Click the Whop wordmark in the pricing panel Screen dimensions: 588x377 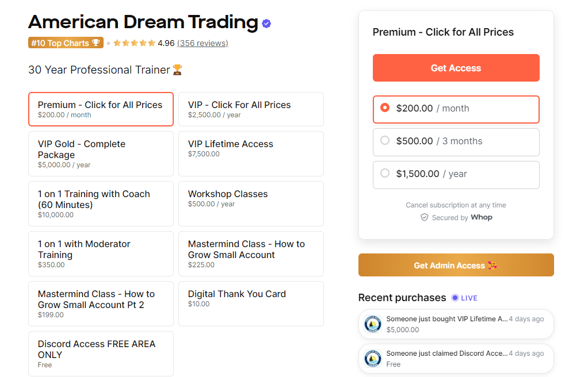[482, 217]
